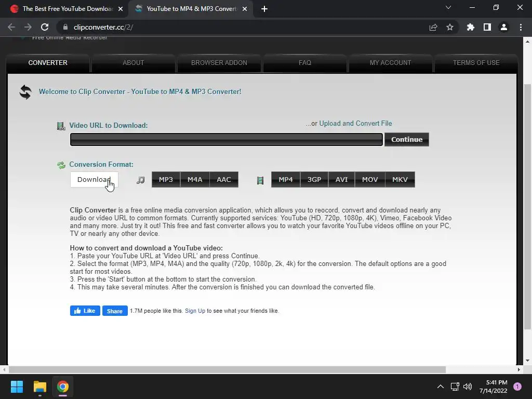Open a new tab with plus button
Viewport: 532px width, 399px height.
click(264, 9)
